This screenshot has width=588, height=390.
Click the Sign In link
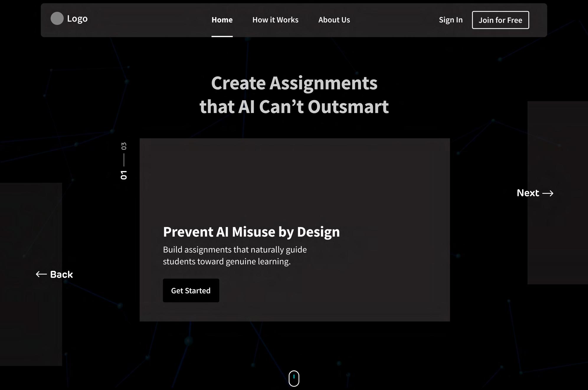451,20
